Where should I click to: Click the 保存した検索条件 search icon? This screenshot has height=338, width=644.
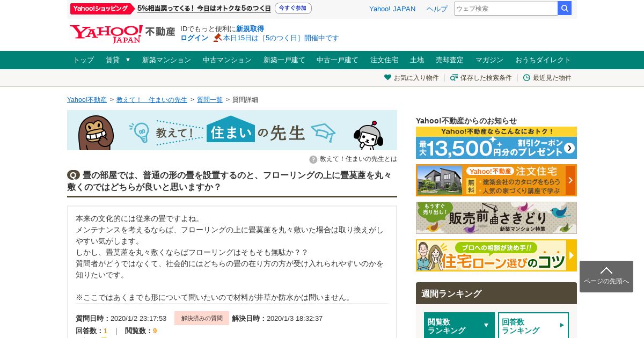click(x=454, y=77)
